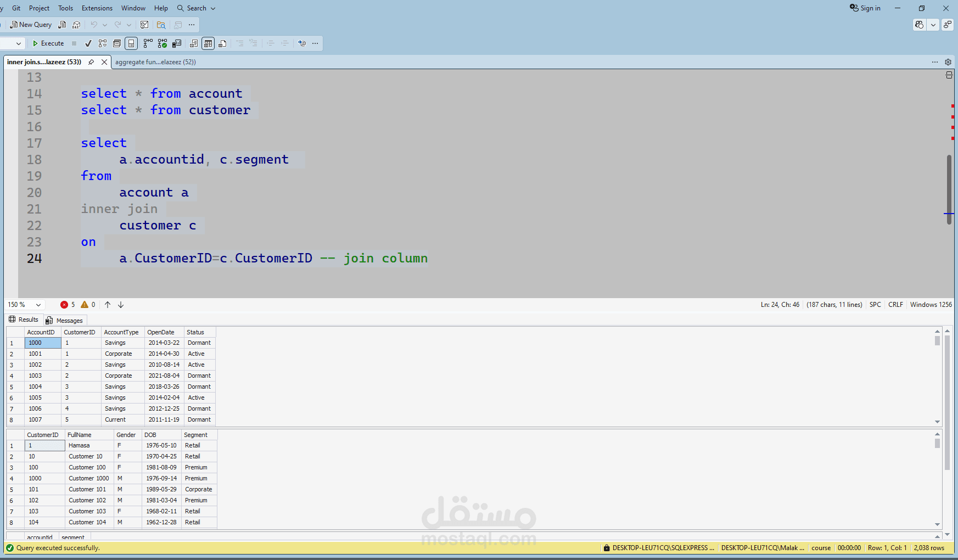Screen dimensions: 958x560
Task: Open the editor settings gear icon
Action: pos(948,62)
